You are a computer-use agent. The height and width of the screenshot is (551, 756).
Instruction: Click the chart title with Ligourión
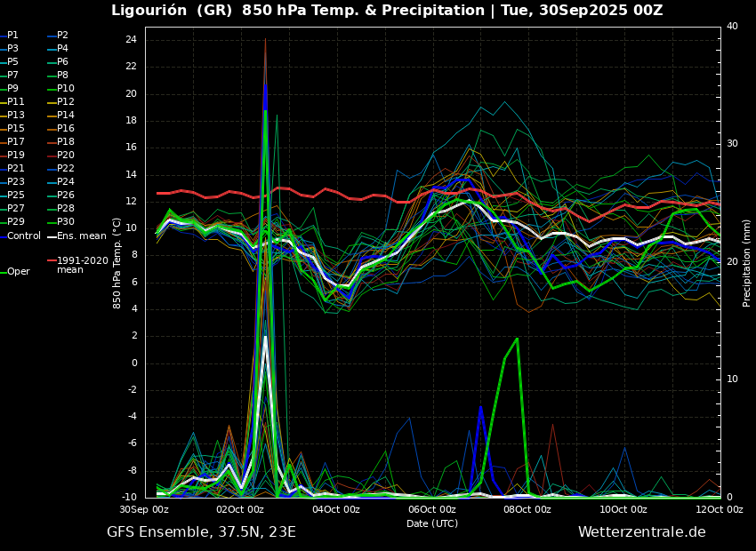(387, 11)
